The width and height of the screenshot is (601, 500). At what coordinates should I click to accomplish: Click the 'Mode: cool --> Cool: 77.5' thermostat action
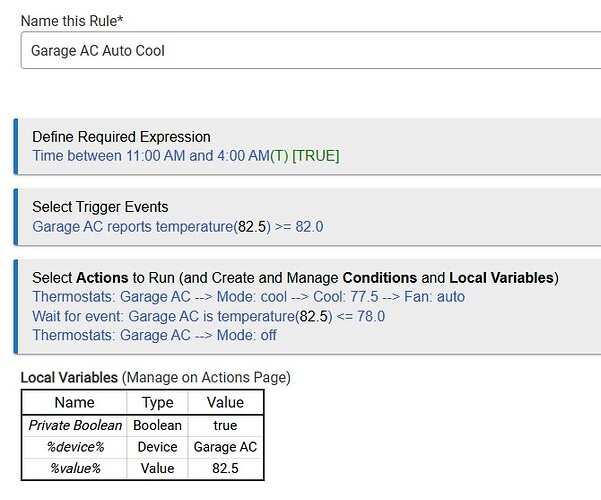click(x=248, y=297)
